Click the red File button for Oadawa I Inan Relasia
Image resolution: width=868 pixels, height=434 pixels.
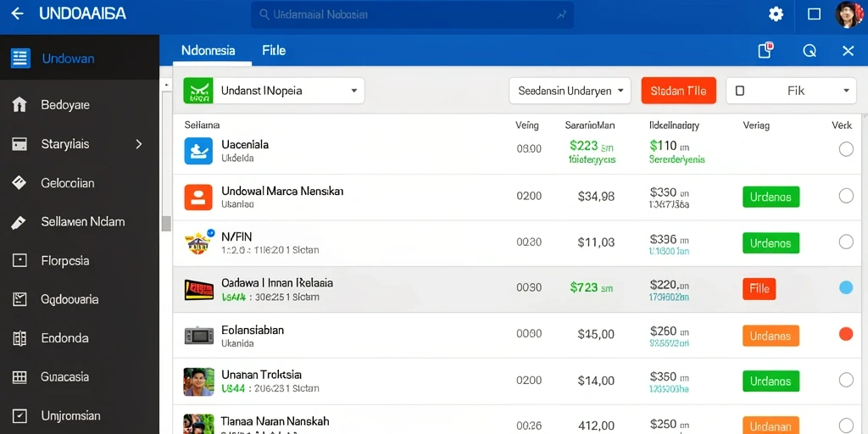(x=759, y=289)
